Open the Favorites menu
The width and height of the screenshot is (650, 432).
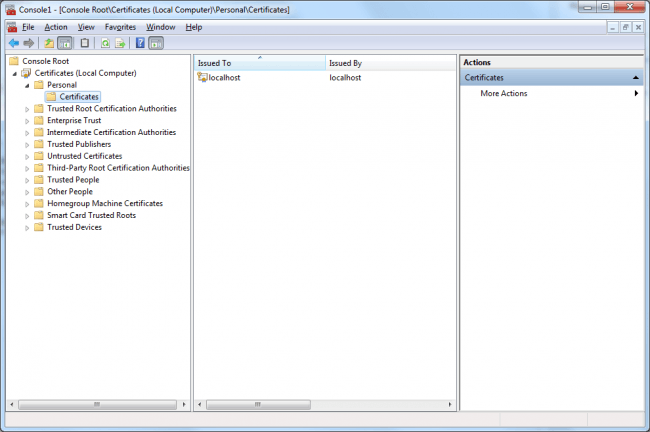tap(120, 27)
